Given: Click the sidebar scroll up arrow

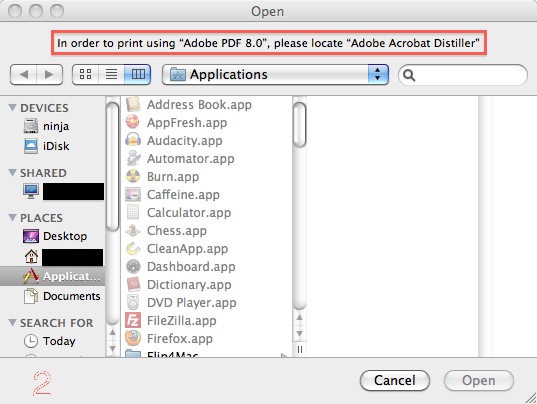Looking at the screenshot, I should [x=112, y=332].
